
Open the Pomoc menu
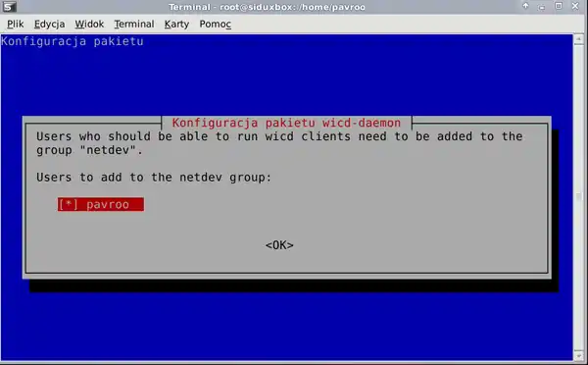pyautogui.click(x=216, y=24)
